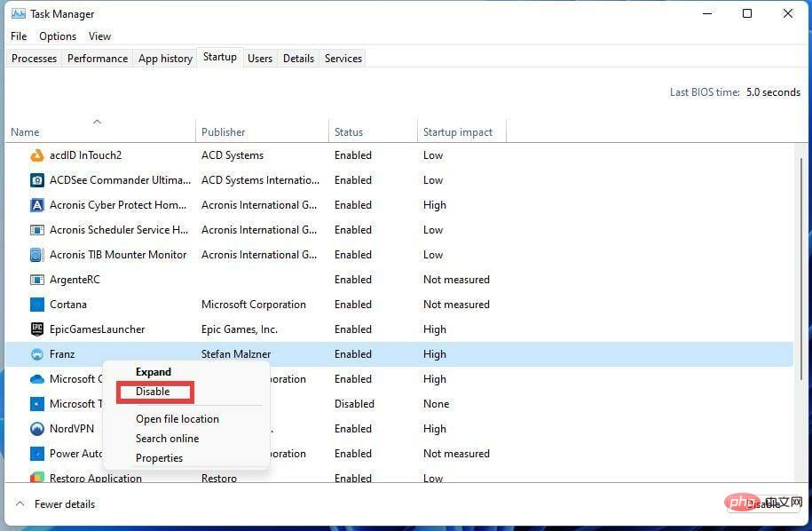
Task: Select Acronis TIB Mounter Monitor entry
Action: coord(118,255)
